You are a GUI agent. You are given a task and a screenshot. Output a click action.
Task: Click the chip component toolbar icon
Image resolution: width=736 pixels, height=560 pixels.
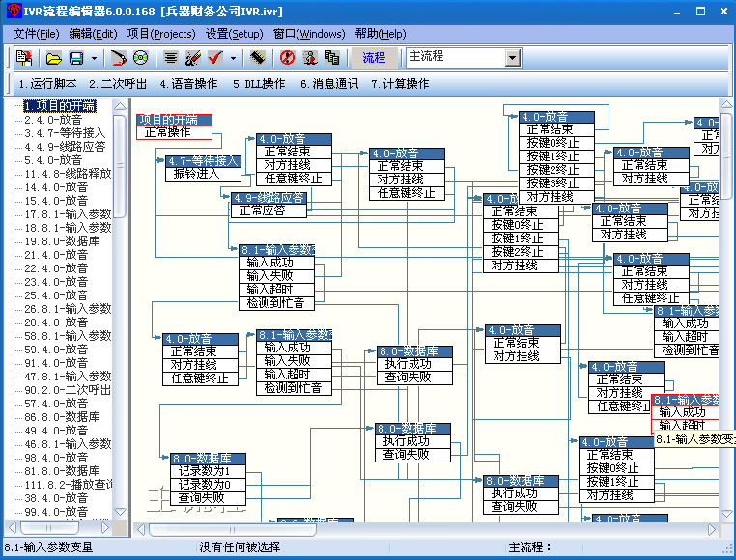pos(258,58)
